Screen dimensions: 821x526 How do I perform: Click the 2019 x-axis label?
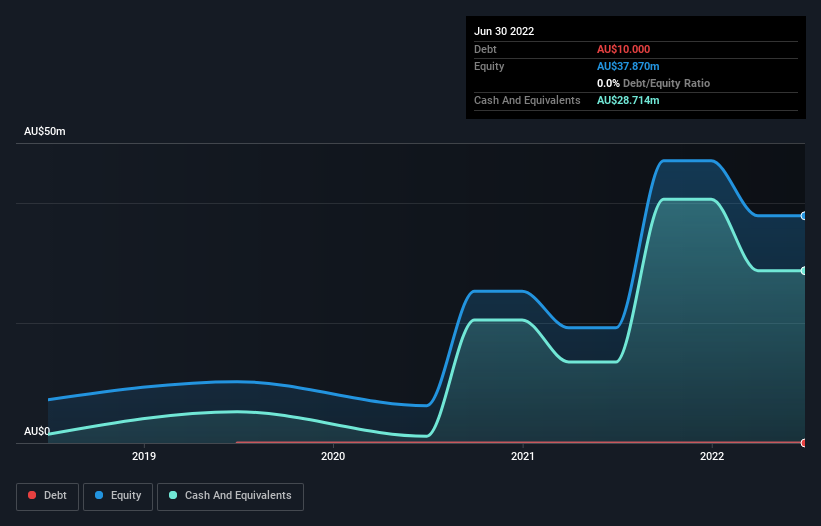point(144,456)
